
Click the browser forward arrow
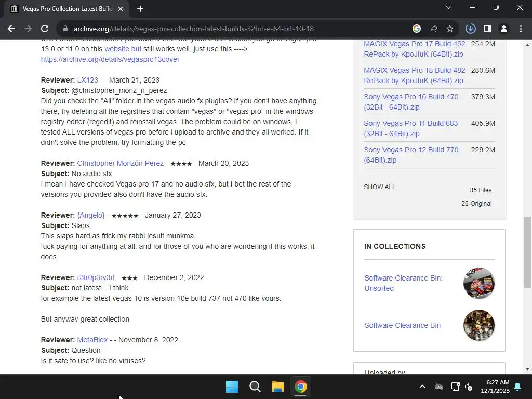pos(28,29)
